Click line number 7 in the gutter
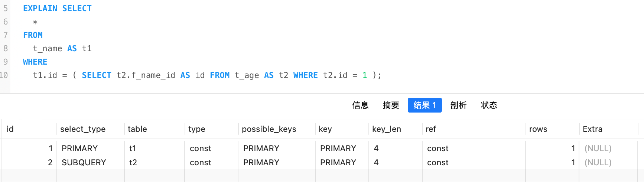 (x=6, y=35)
